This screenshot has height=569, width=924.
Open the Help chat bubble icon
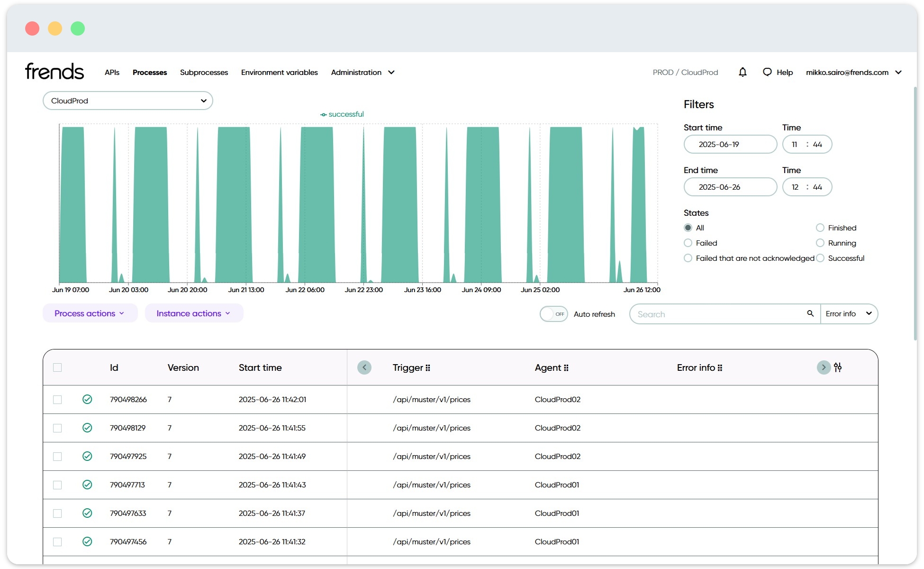pos(767,72)
